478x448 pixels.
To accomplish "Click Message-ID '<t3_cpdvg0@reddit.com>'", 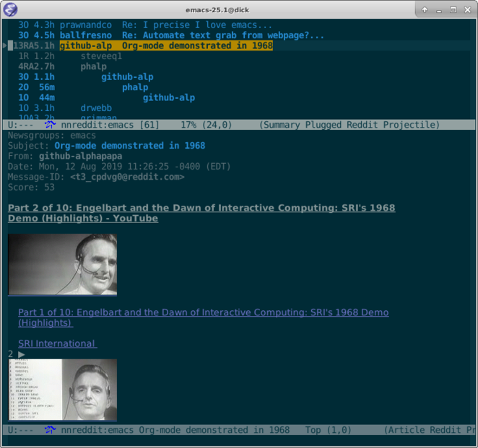I will 127,177.
